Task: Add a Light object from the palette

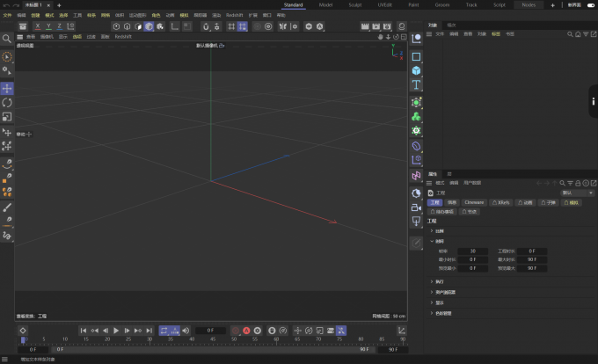Action: click(416, 222)
